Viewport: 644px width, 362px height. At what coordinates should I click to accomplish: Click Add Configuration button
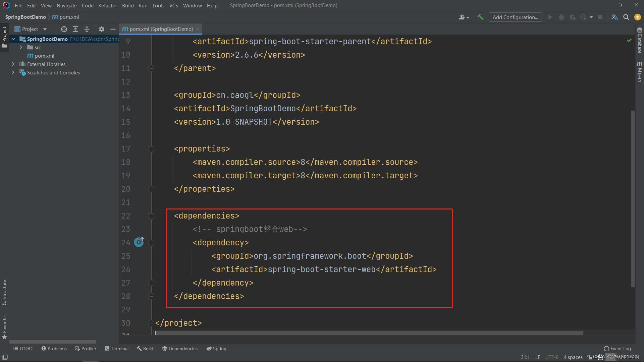pyautogui.click(x=515, y=17)
